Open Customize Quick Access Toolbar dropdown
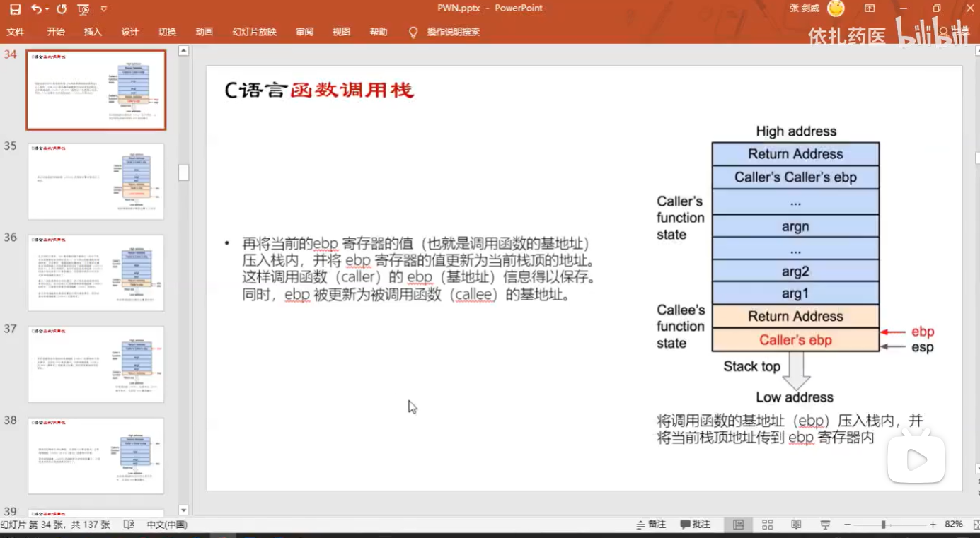The image size is (980, 538). coord(104,9)
